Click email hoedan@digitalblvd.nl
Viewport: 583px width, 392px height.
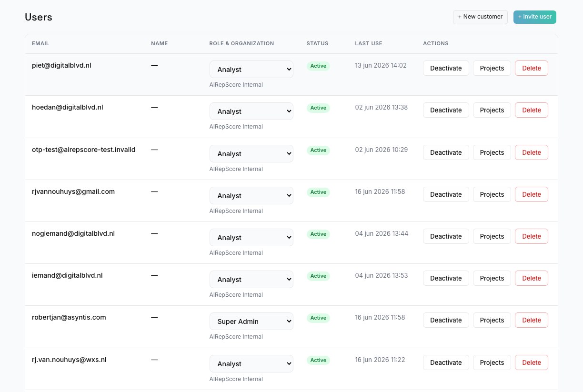(x=68, y=107)
